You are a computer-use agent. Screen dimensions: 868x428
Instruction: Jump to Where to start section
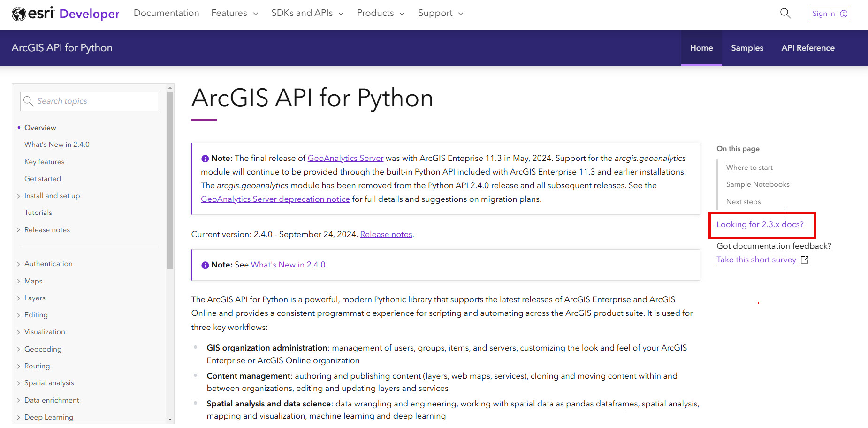749,168
